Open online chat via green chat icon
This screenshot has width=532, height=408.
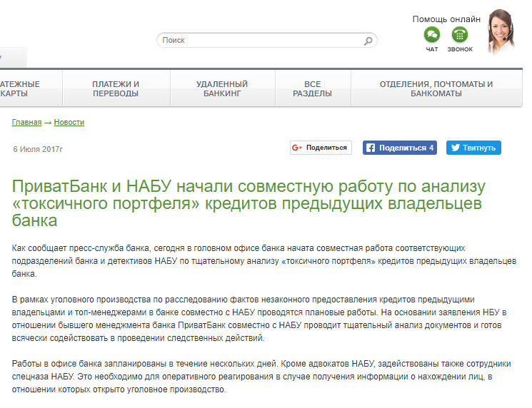coord(432,34)
